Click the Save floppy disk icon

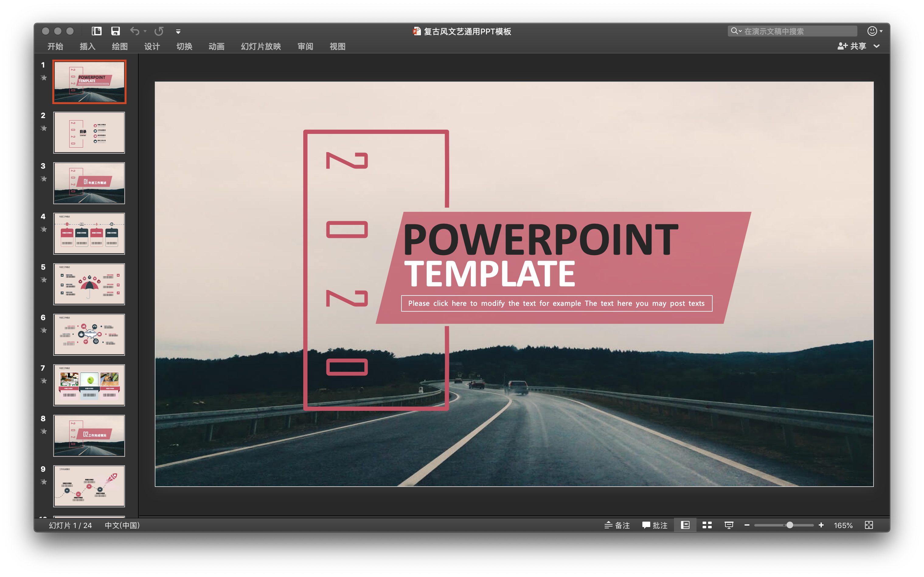116,31
